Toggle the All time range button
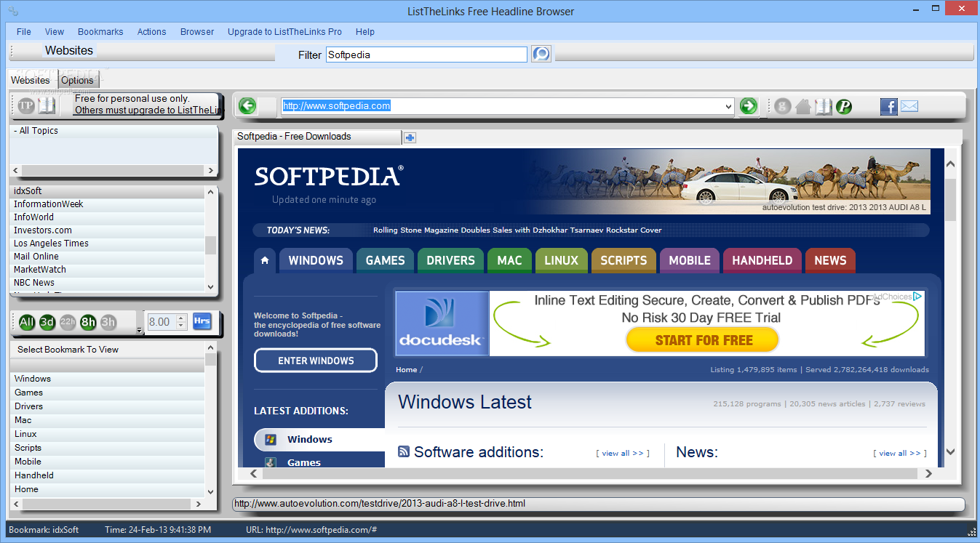The width and height of the screenshot is (980, 543). coord(27,322)
